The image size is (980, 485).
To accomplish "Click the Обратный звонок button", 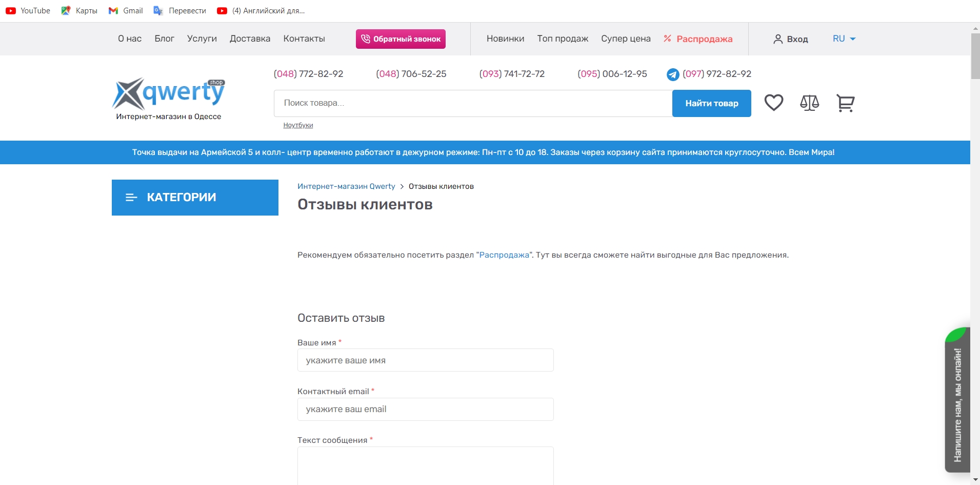I will coord(401,39).
